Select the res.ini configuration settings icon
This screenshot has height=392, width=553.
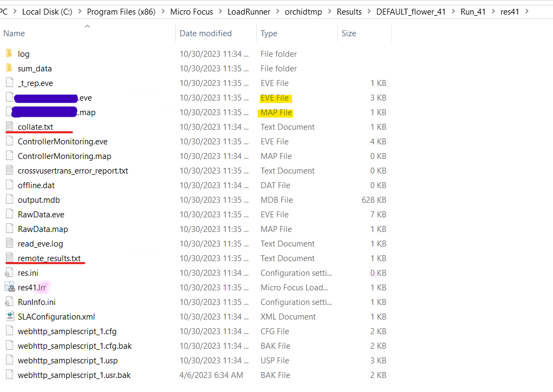point(10,273)
